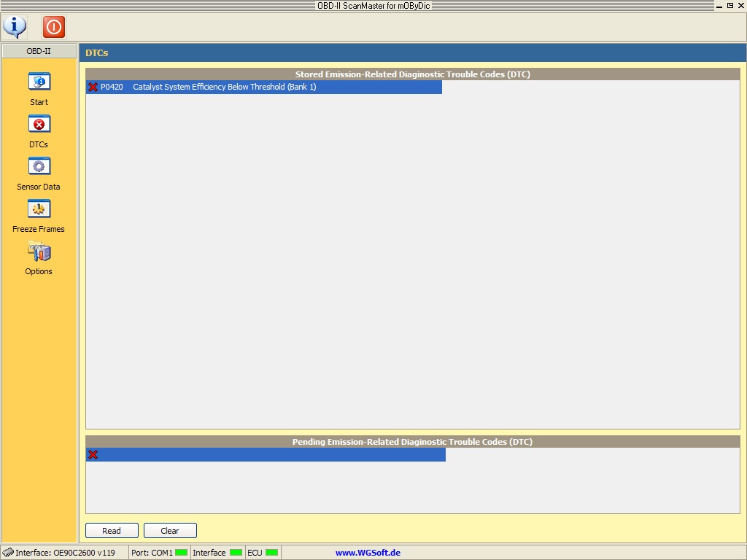Click Interface OE90C2600 version status text

pyautogui.click(x=64, y=553)
